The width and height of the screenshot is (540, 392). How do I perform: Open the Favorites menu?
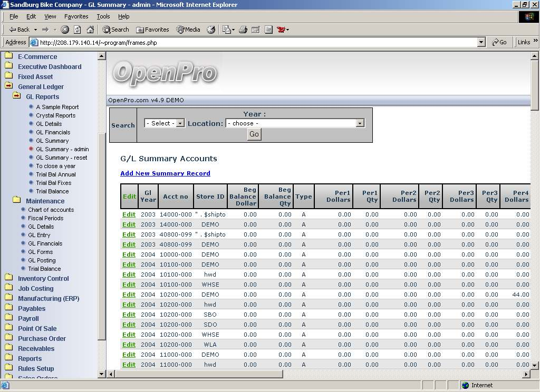click(x=76, y=16)
